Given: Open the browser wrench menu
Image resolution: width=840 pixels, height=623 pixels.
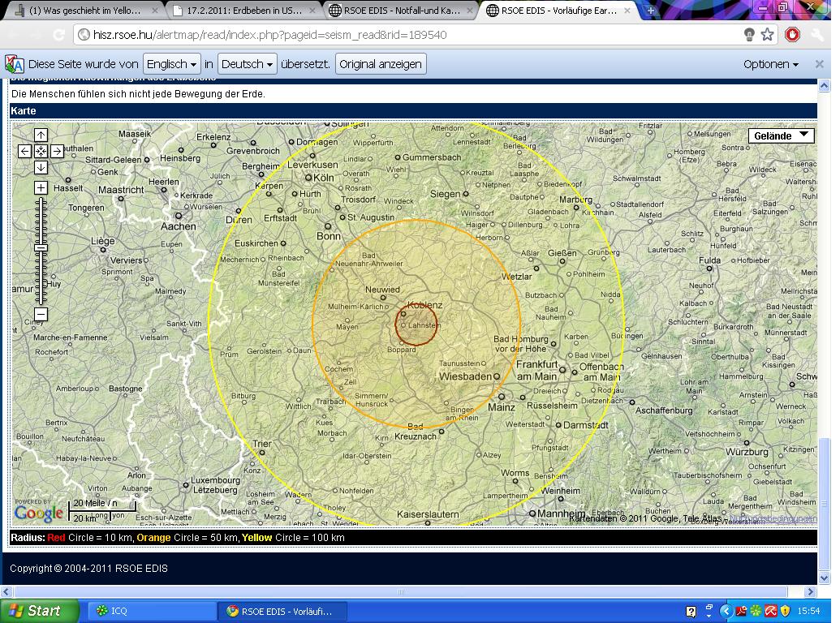Looking at the screenshot, I should (x=817, y=35).
